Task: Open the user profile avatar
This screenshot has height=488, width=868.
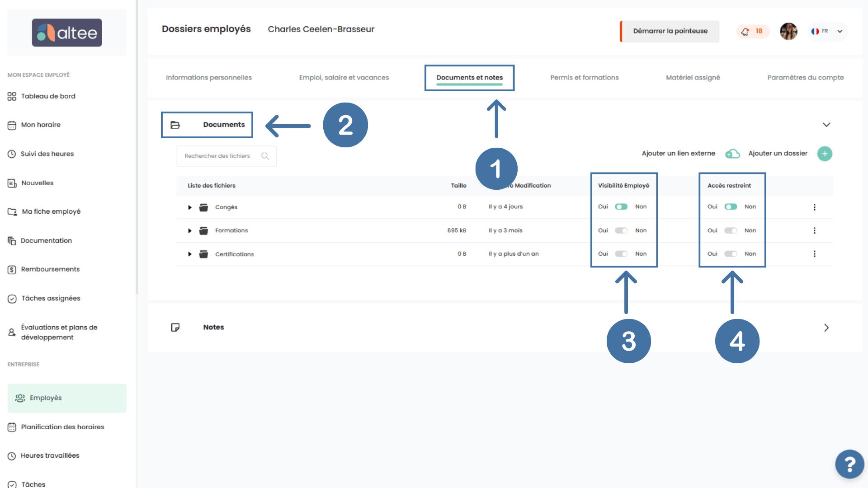Action: click(788, 31)
